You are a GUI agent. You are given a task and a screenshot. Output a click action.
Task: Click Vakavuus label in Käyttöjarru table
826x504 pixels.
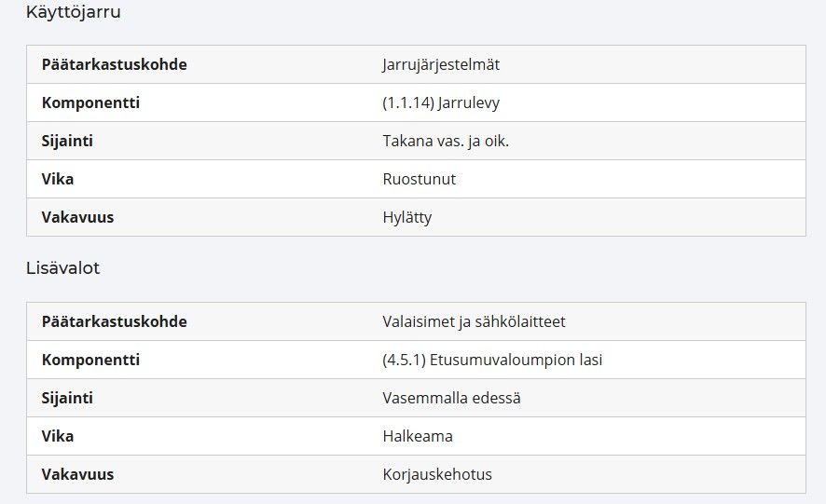coord(77,217)
